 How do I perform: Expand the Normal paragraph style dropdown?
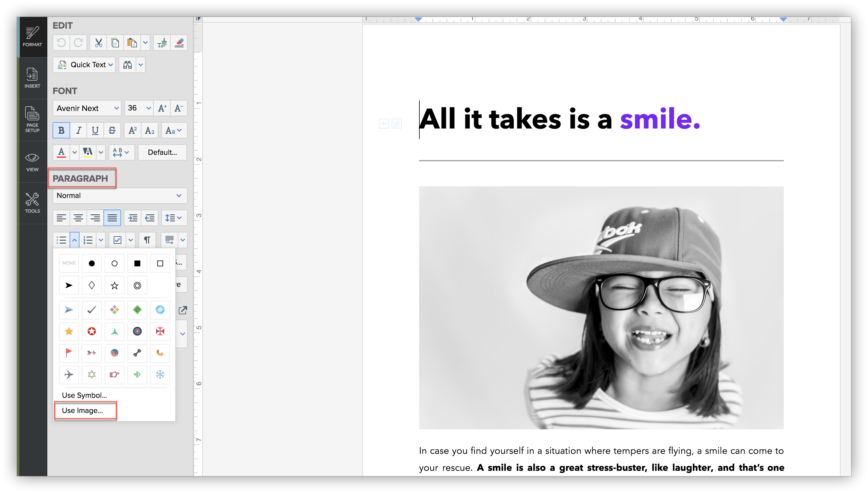click(x=120, y=196)
